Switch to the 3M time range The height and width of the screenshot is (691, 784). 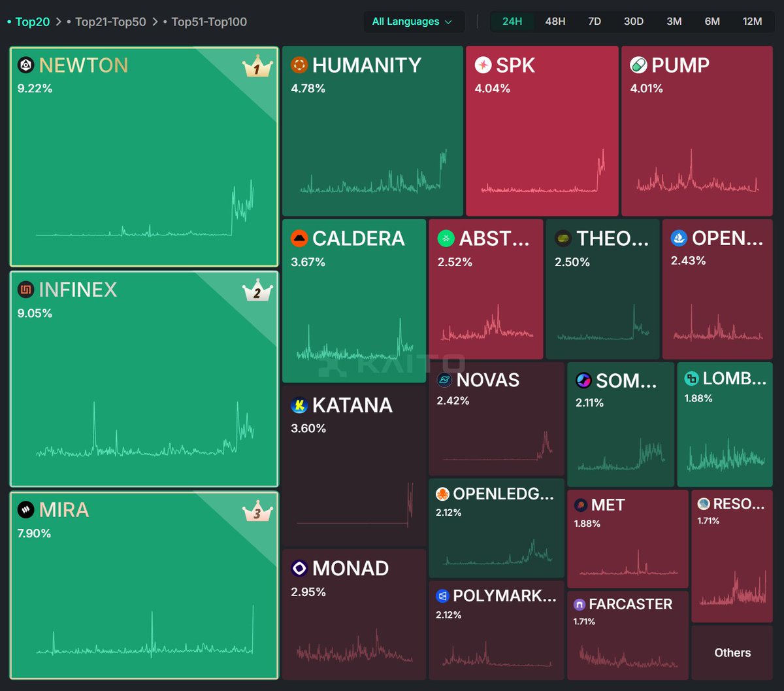pyautogui.click(x=674, y=22)
